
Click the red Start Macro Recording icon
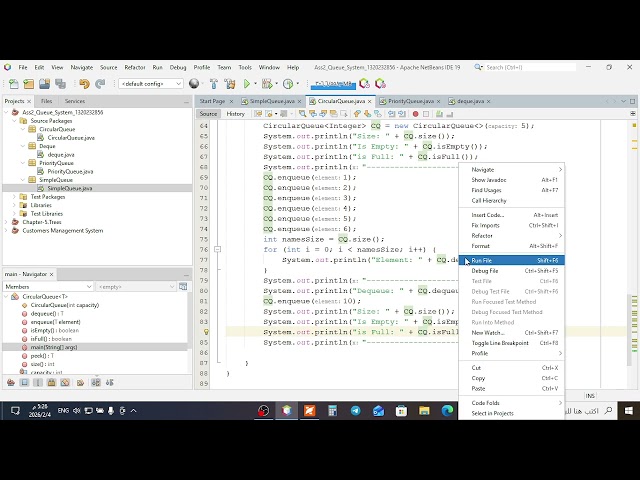tap(416, 114)
